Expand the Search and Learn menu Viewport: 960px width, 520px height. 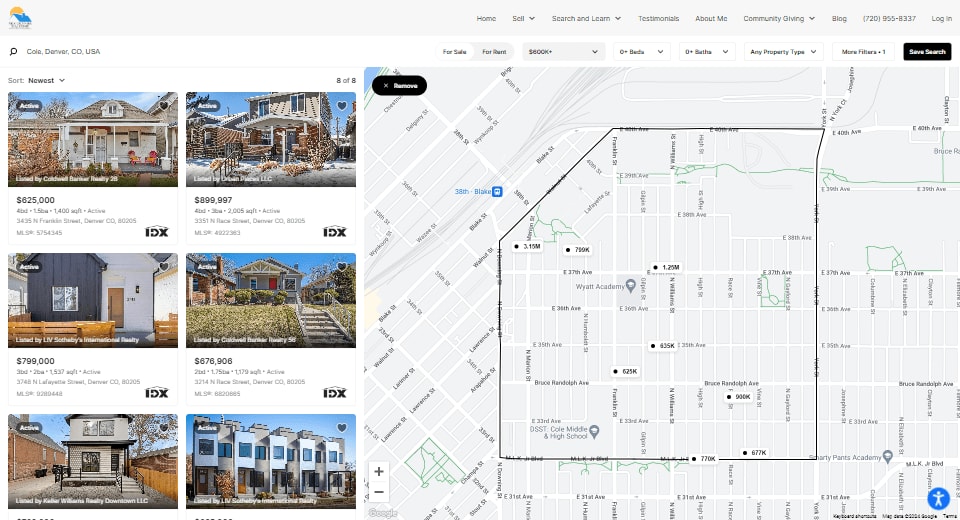coord(587,18)
